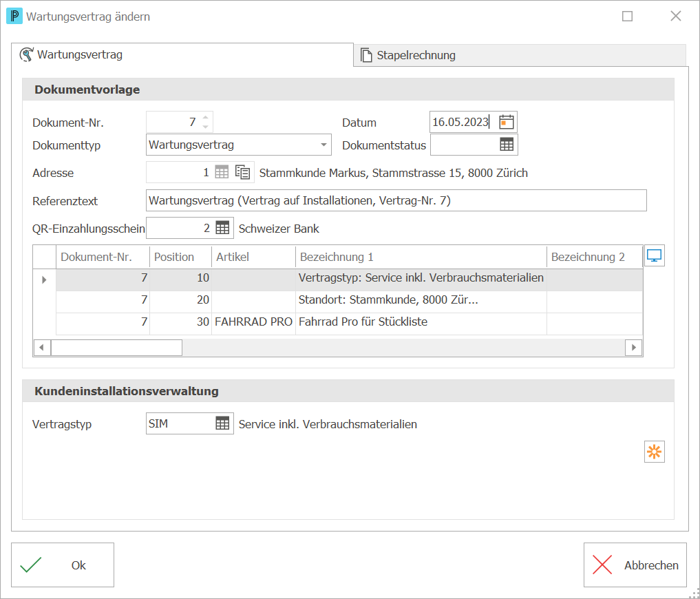Open the Adresse lookup table icon

222,172
